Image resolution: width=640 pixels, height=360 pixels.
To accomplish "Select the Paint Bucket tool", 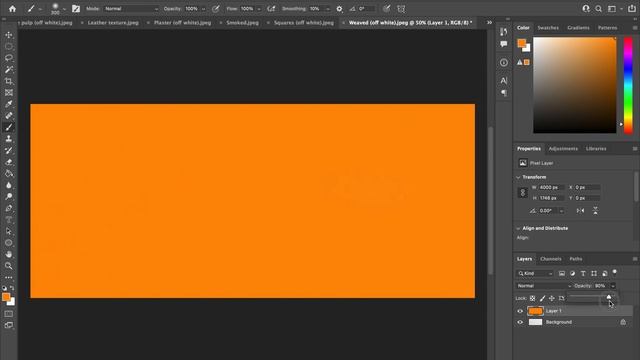I will click(x=9, y=173).
